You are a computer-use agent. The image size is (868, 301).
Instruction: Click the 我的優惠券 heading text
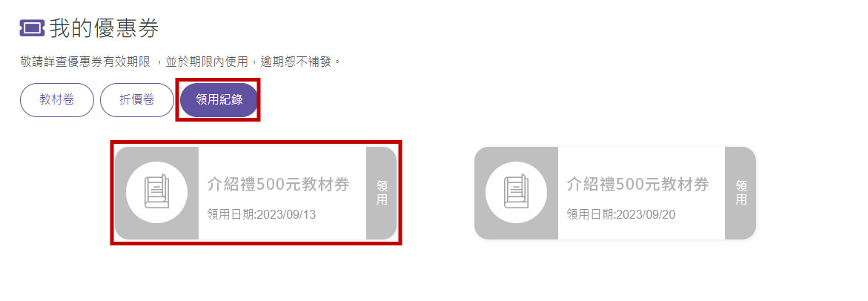[x=104, y=28]
